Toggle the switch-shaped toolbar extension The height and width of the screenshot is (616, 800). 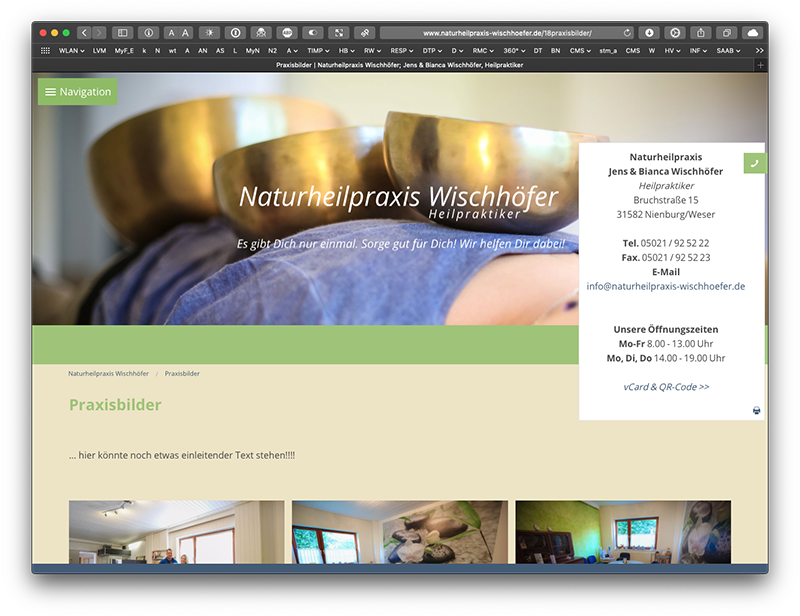(313, 33)
